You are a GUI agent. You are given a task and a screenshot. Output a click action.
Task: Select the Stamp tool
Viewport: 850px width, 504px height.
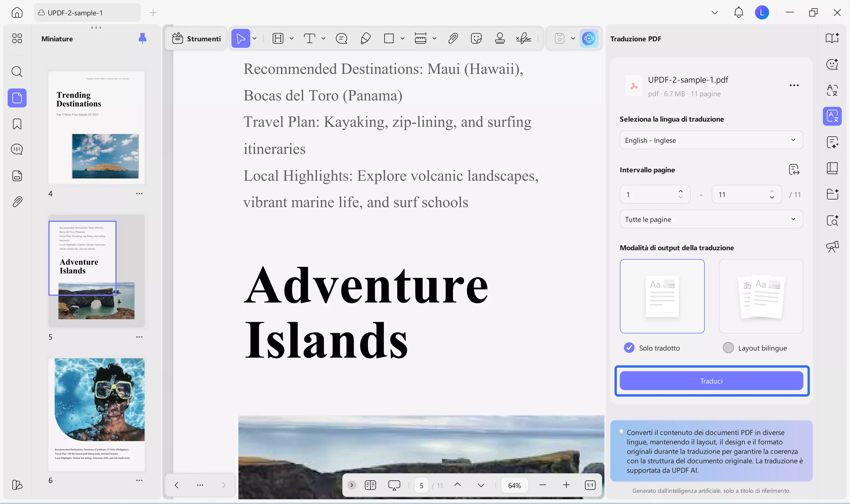pos(500,38)
